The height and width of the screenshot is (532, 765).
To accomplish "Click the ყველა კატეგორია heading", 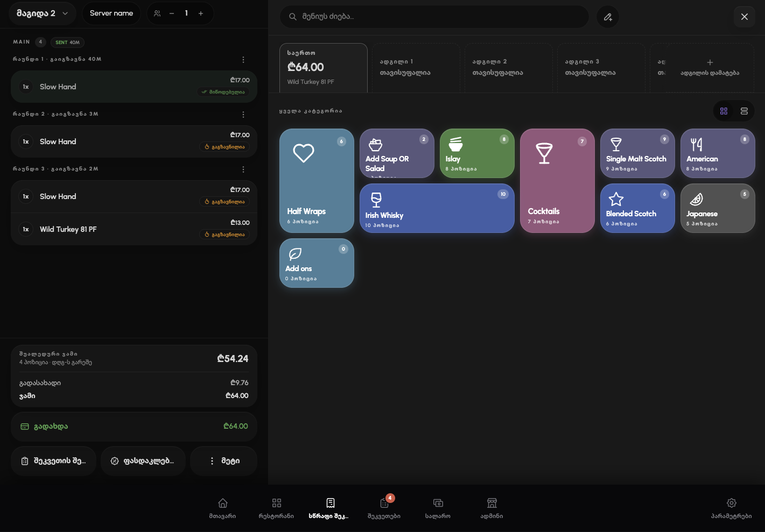I will pyautogui.click(x=311, y=111).
